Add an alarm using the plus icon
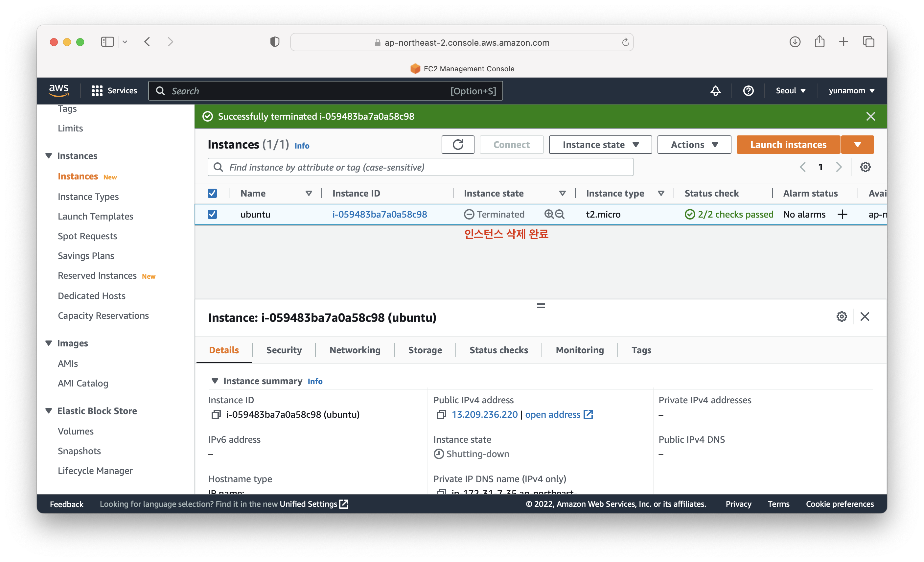This screenshot has width=924, height=562. [x=842, y=214]
